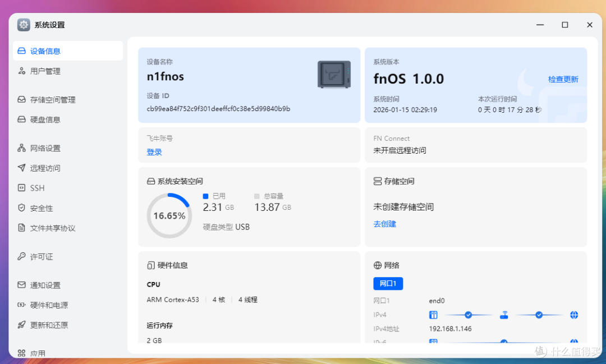Image resolution: width=606 pixels, height=364 pixels.
Task: Click 去创建 storage link
Action: click(384, 224)
